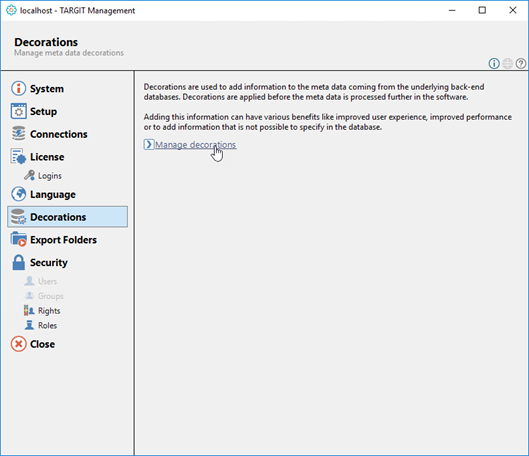Click the Manage decorations link

click(196, 145)
